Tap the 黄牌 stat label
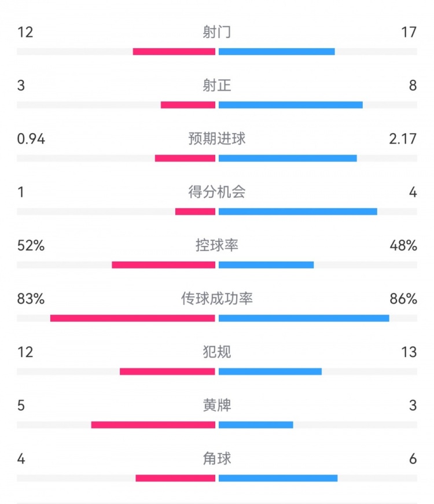Screen dimensions: 434x504 (217, 405)
